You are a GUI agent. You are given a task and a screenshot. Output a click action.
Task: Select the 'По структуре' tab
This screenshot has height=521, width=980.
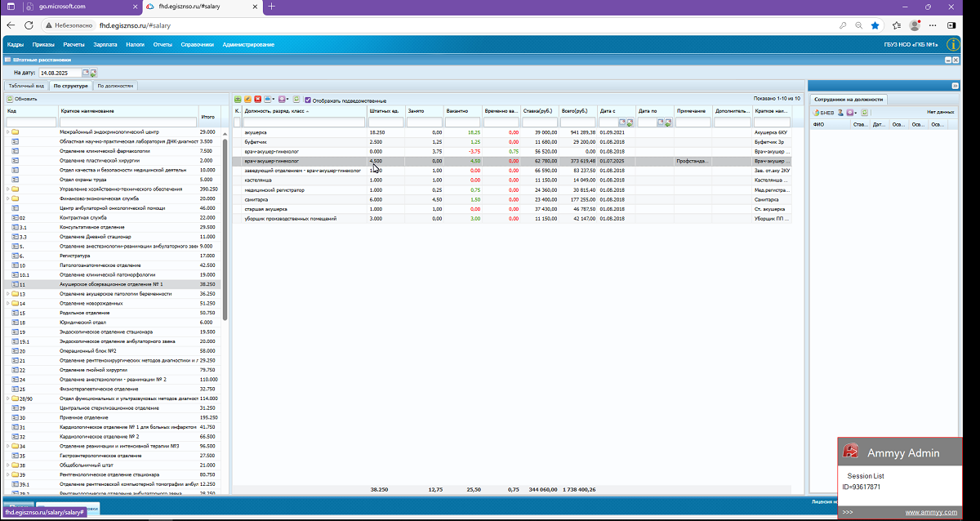click(x=70, y=85)
